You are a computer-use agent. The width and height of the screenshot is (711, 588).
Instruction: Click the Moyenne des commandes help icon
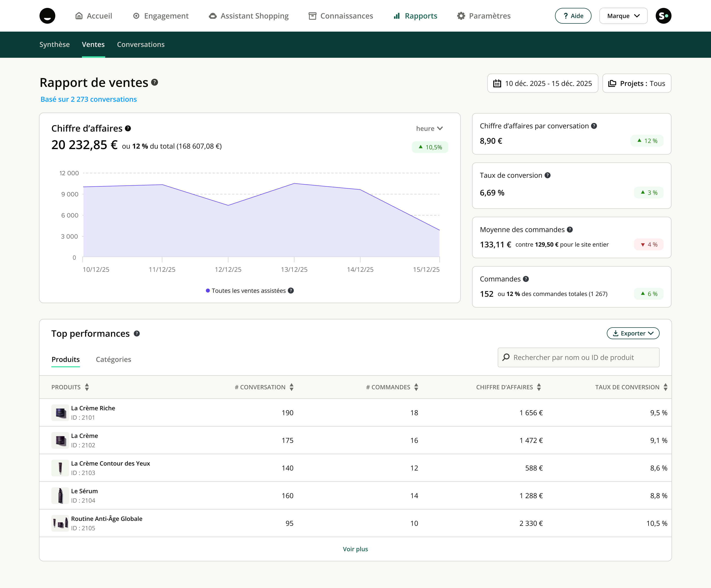tap(570, 230)
